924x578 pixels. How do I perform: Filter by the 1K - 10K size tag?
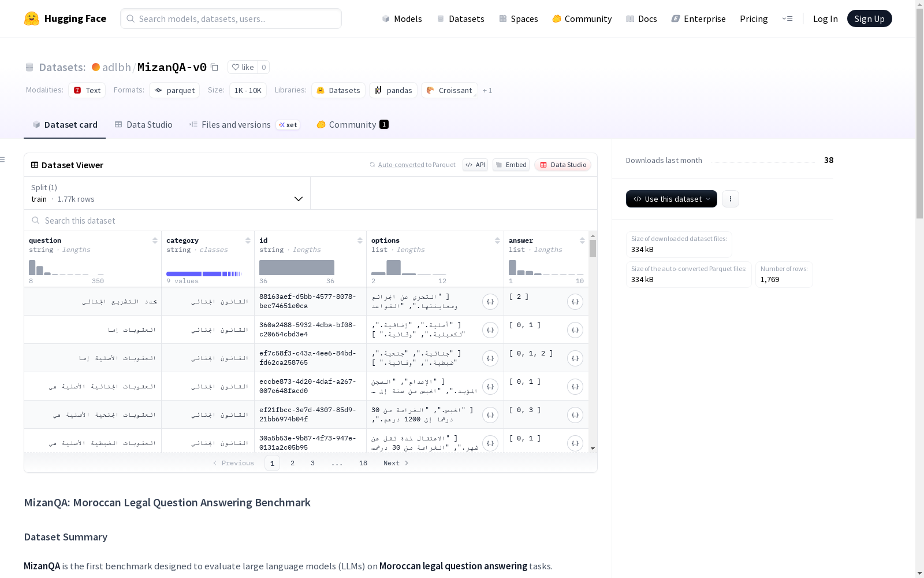pyautogui.click(x=248, y=90)
